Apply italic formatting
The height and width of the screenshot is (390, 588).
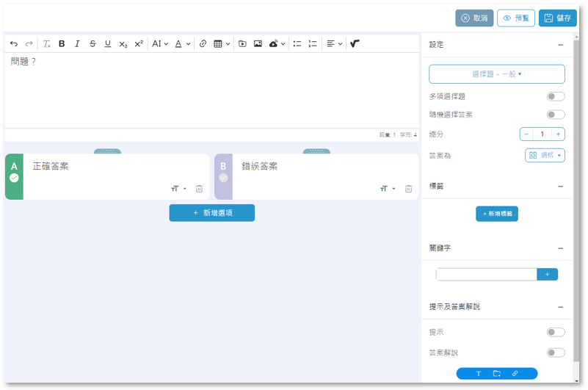pyautogui.click(x=77, y=44)
